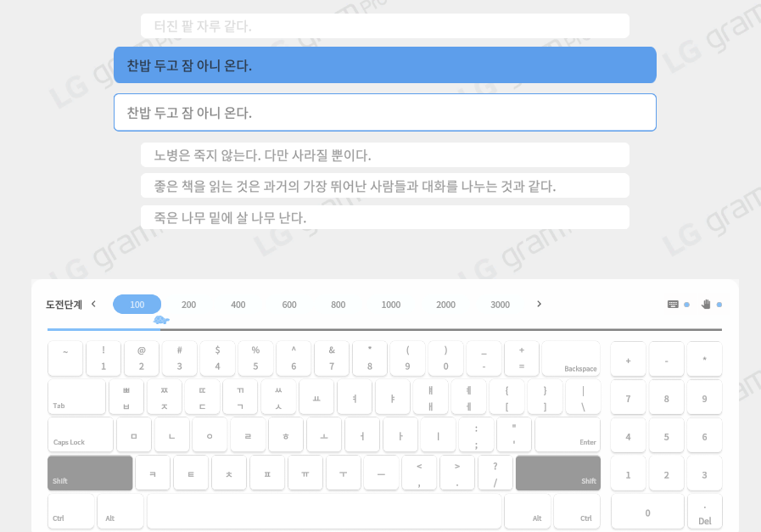
Task: Click the turtle progress marker
Action: (x=161, y=320)
